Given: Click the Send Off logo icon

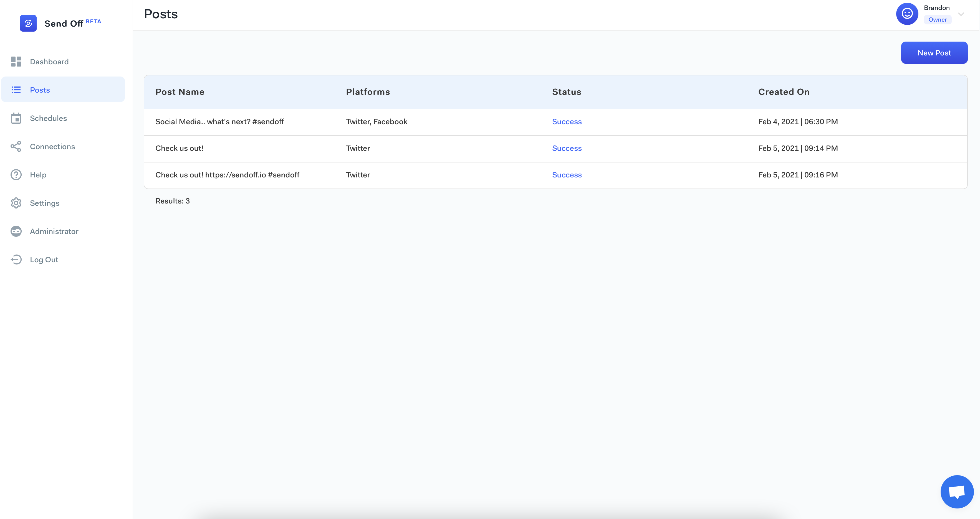Looking at the screenshot, I should click(28, 23).
